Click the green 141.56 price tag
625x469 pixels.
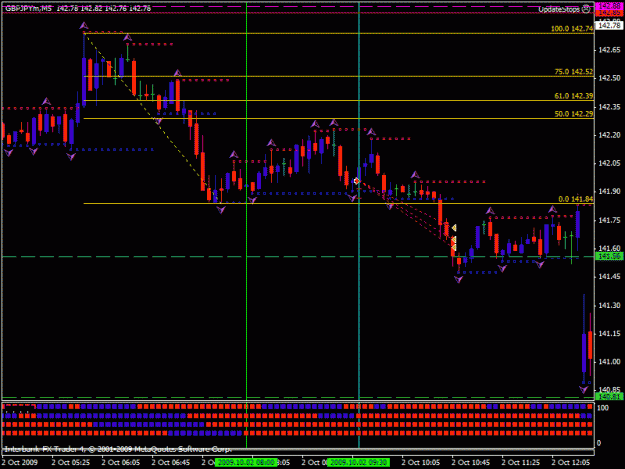[609, 256]
